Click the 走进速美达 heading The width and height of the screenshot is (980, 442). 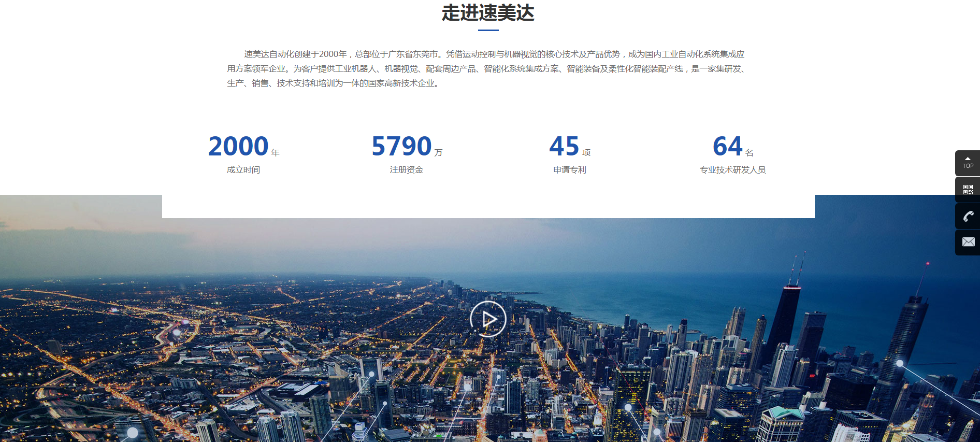pos(488,13)
